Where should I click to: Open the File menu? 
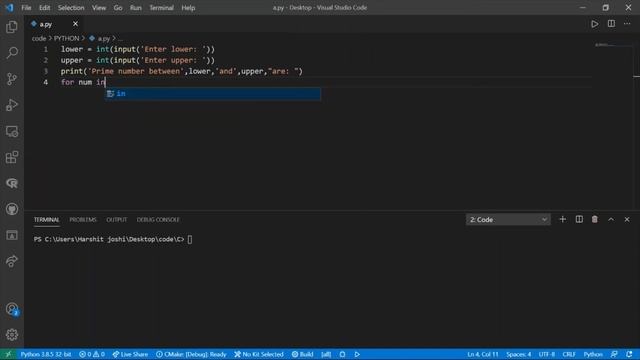click(26, 8)
